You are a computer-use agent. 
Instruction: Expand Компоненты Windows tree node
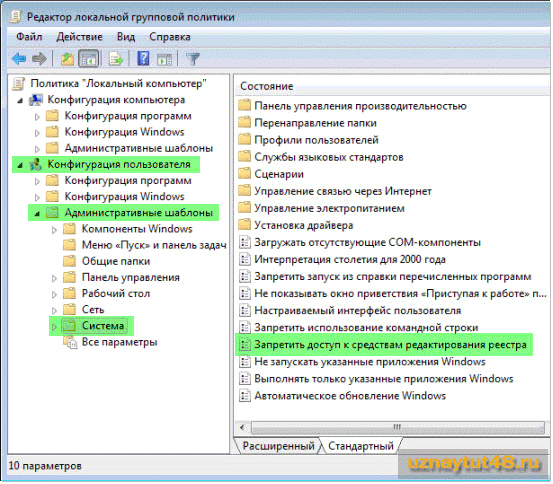pos(54,230)
